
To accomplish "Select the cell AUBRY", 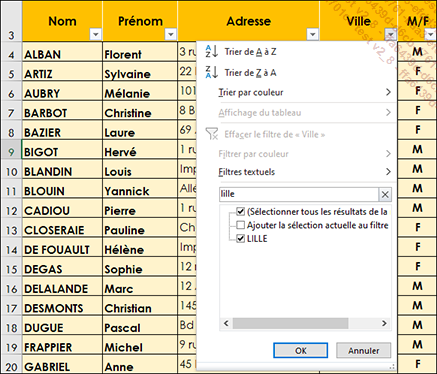I will tap(62, 91).
